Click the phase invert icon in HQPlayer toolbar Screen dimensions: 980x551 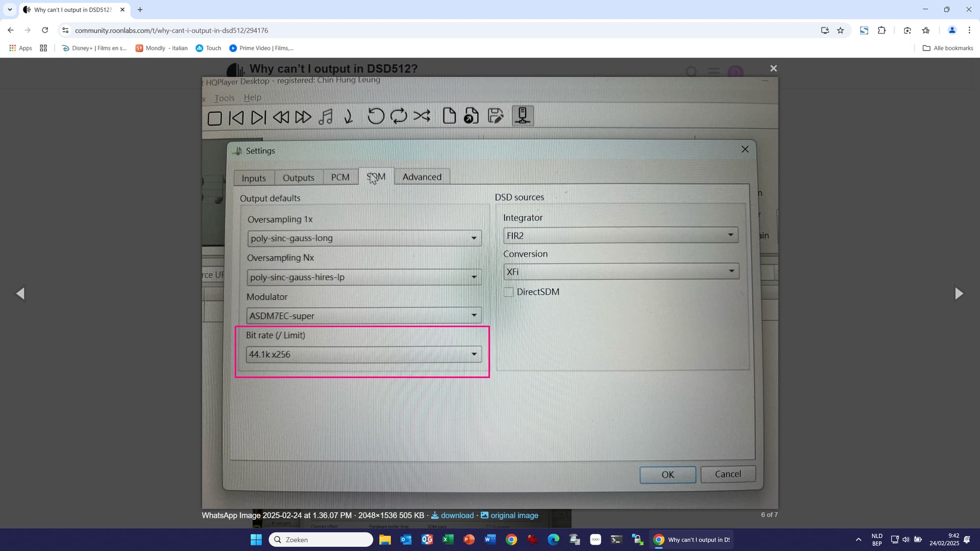[x=349, y=117]
